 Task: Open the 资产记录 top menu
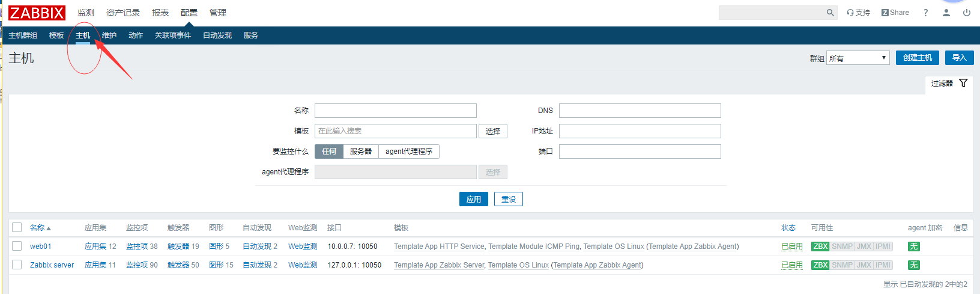pyautogui.click(x=123, y=13)
